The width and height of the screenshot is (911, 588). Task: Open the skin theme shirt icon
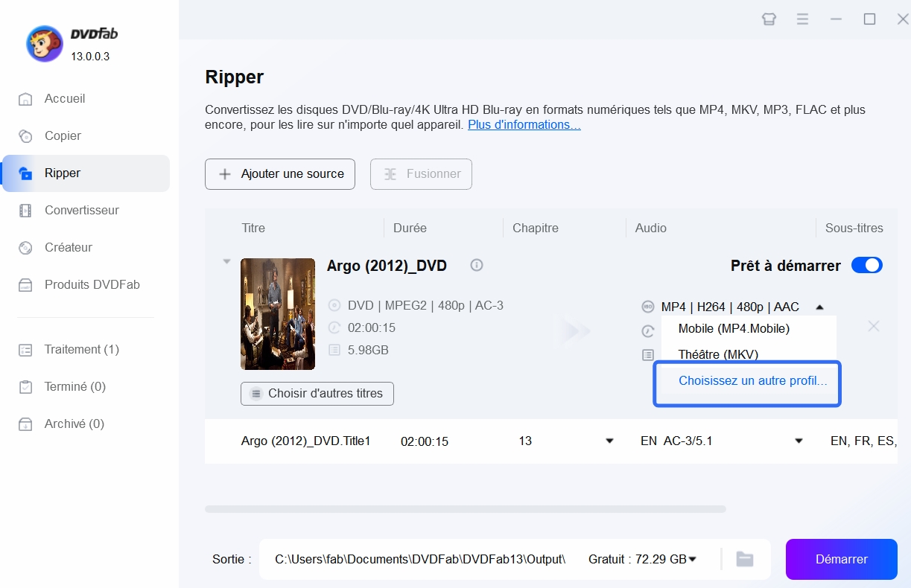[x=769, y=19]
